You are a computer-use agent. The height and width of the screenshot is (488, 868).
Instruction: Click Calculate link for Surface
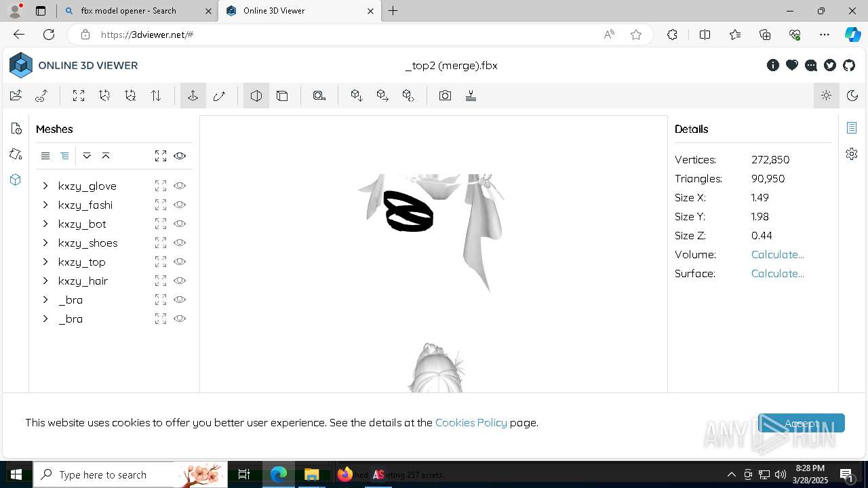(778, 273)
